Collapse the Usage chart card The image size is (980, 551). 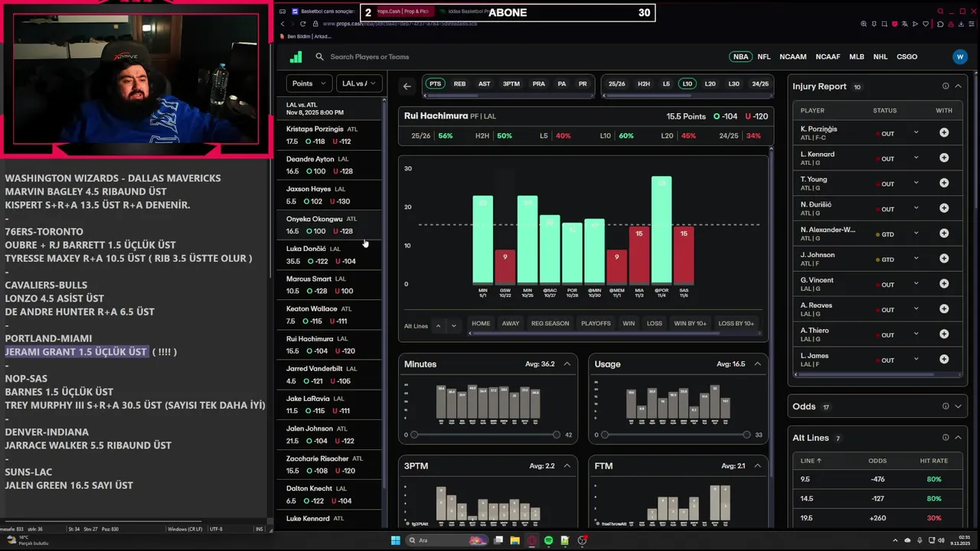[757, 364]
